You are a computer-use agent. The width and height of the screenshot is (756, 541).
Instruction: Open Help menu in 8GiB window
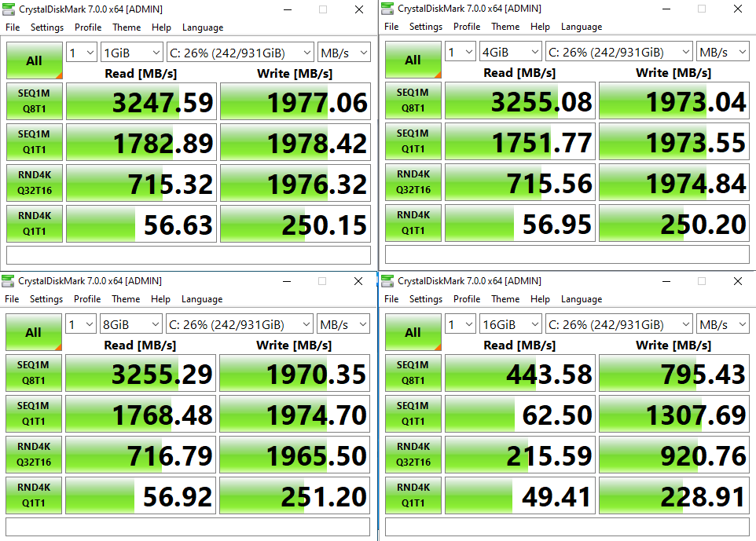click(x=160, y=299)
